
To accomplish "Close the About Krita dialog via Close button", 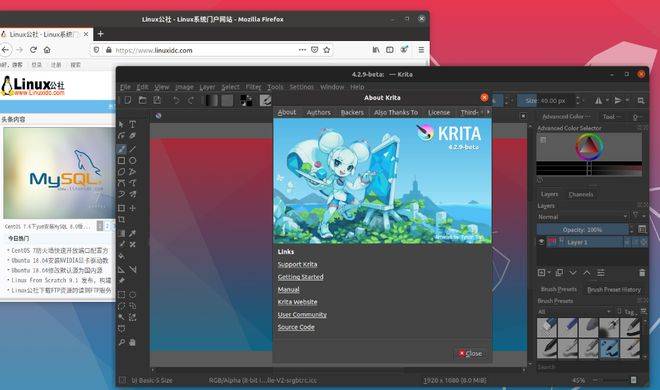I will [x=471, y=353].
